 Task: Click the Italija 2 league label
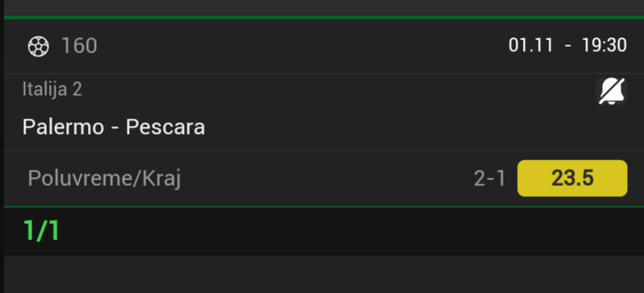coord(52,89)
